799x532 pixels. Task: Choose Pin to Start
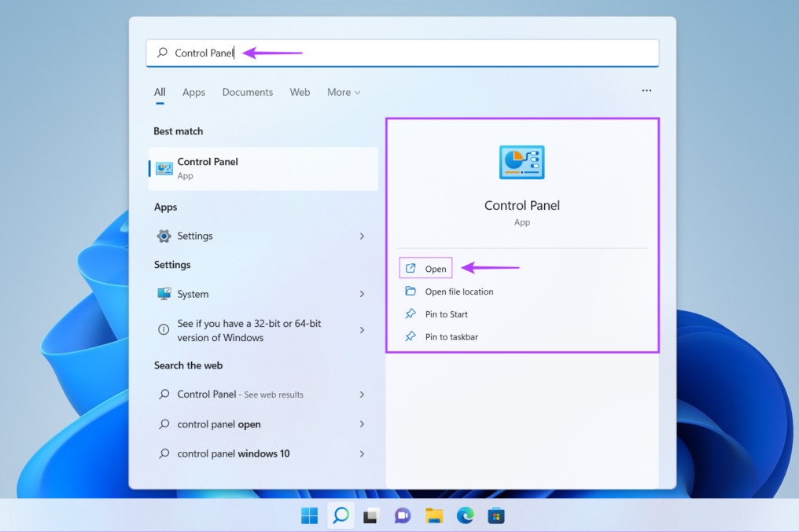pyautogui.click(x=436, y=314)
